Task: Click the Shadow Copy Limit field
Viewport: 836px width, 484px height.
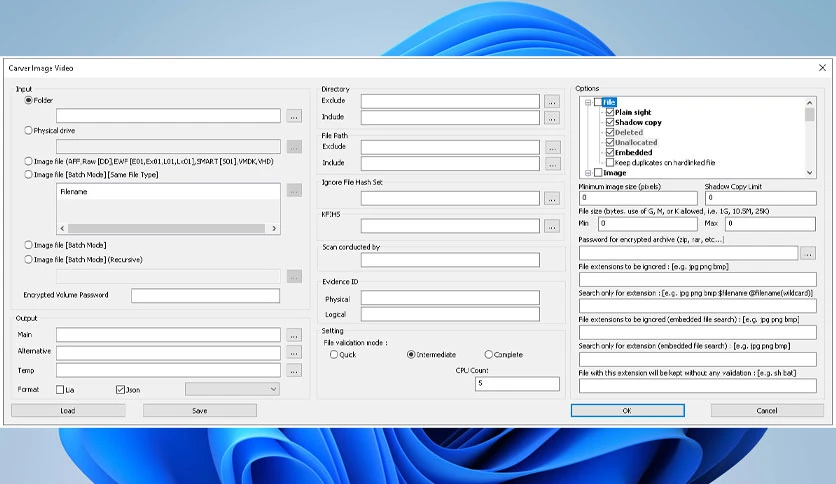Action: [x=760, y=198]
